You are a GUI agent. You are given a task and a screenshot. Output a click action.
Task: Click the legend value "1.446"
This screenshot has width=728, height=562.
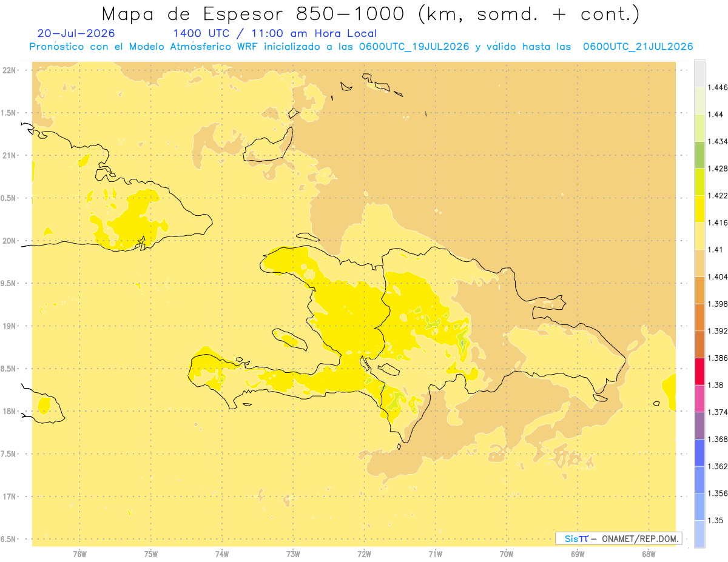pos(719,87)
